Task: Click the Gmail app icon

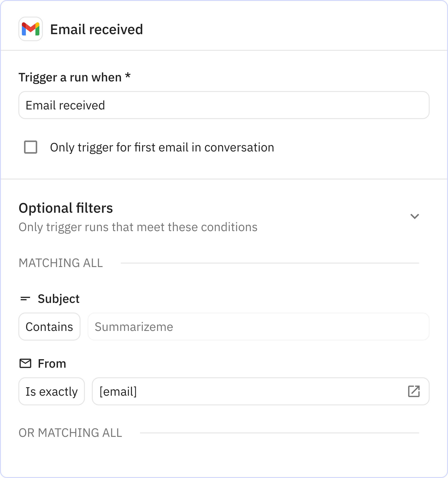Action: 31,29
